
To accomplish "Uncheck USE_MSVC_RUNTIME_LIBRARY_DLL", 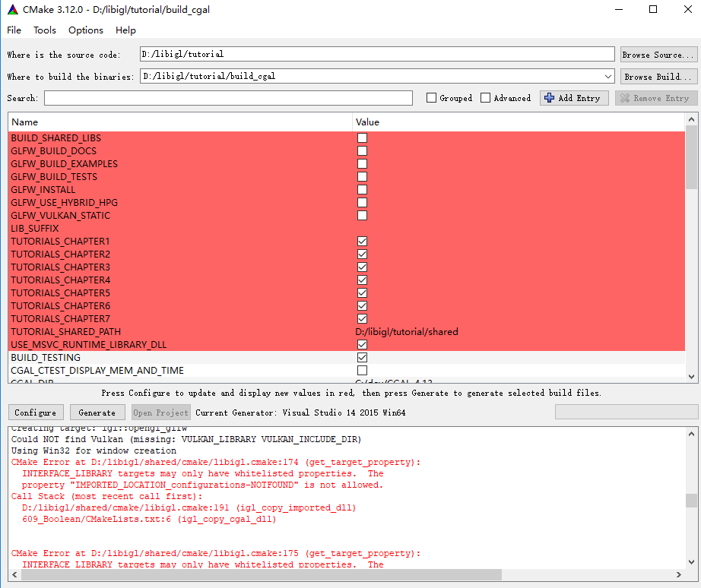I will 362,344.
